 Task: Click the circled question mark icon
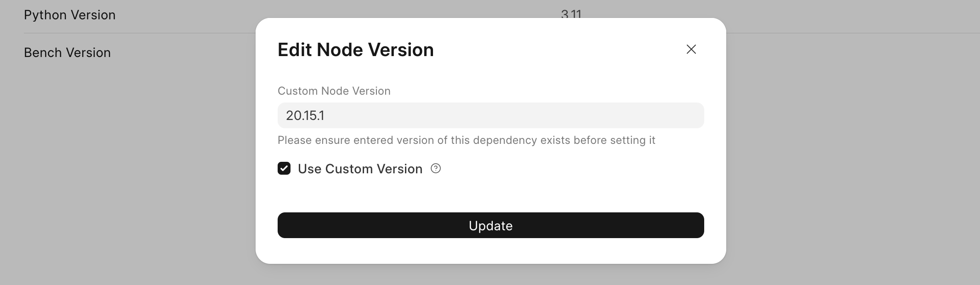pos(436,169)
